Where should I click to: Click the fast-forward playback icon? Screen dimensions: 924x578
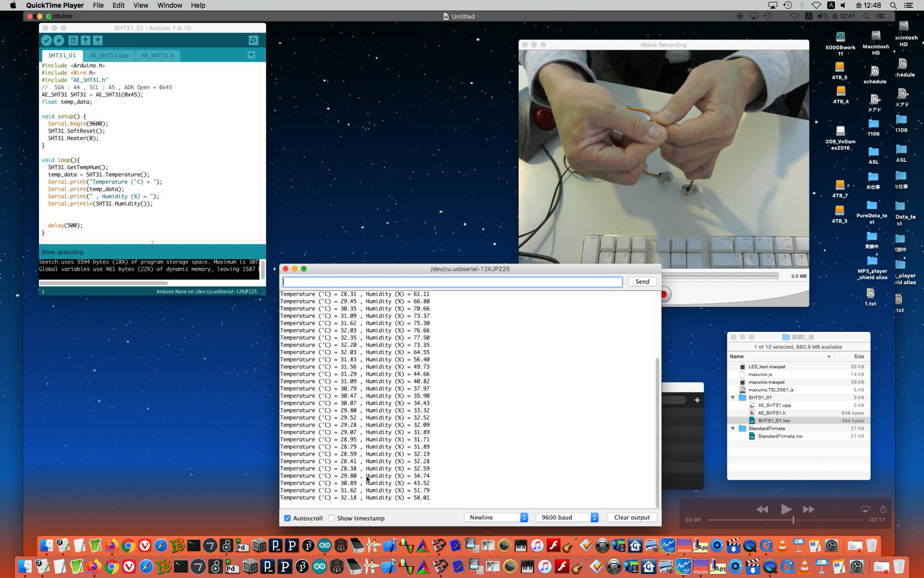[808, 509]
